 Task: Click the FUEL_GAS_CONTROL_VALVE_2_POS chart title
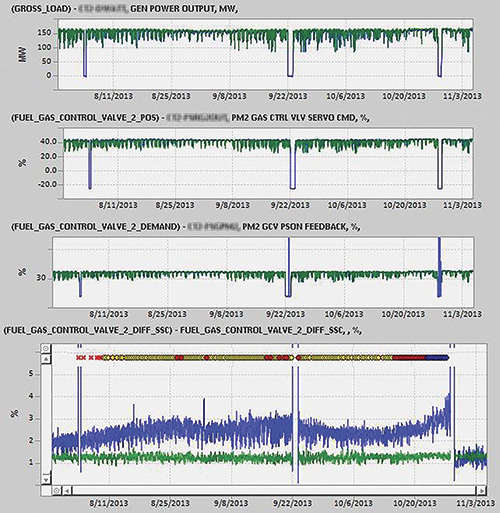coord(190,117)
